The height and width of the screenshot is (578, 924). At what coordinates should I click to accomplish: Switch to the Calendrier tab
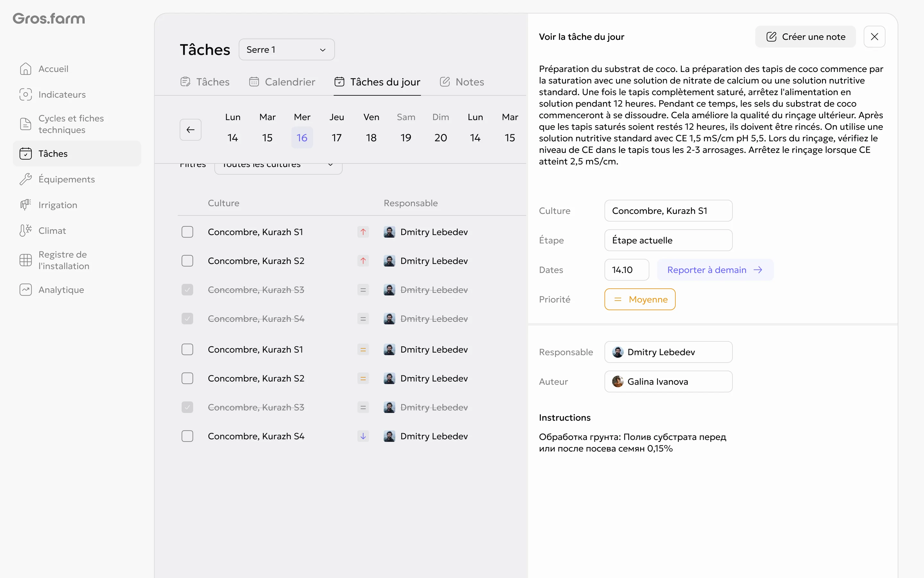coord(282,82)
